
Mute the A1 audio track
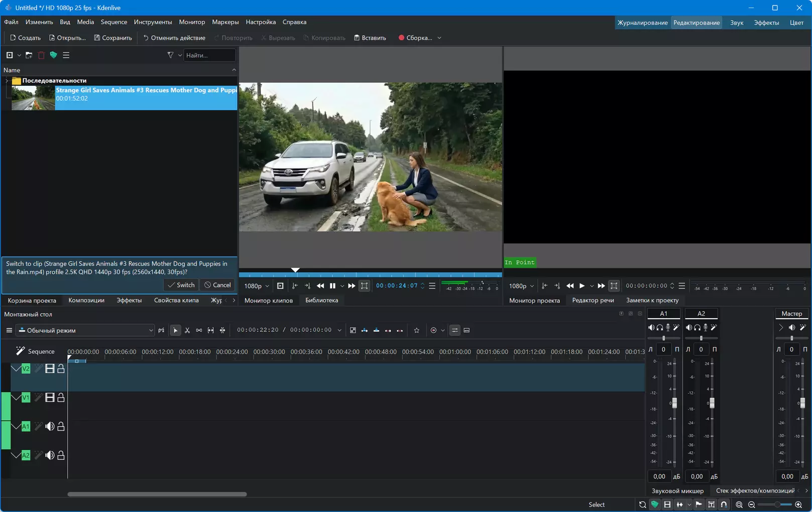[x=50, y=427]
